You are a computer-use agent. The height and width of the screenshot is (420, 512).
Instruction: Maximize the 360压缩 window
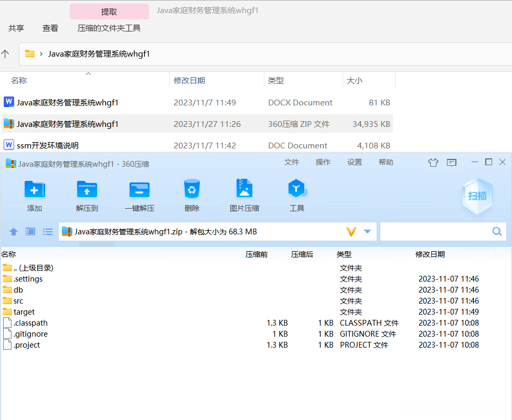click(x=489, y=162)
